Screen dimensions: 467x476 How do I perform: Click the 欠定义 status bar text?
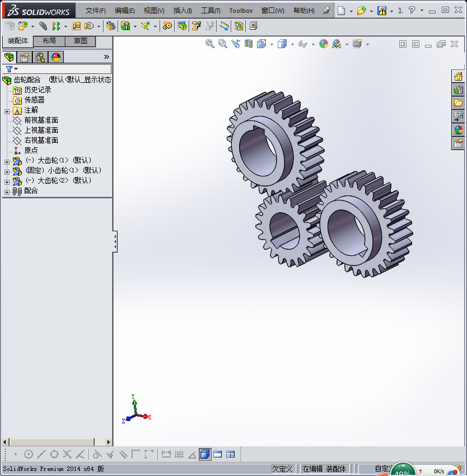coord(283,468)
